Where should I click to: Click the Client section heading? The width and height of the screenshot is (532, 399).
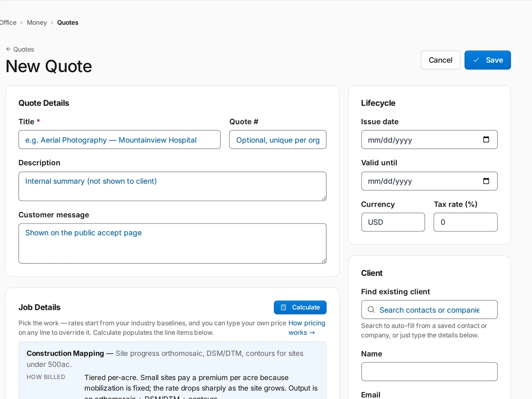[372, 273]
